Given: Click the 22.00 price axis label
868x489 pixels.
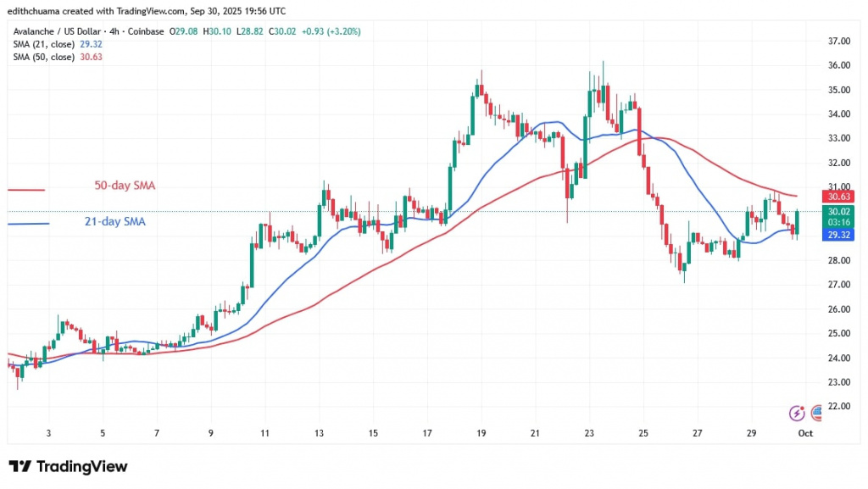Looking at the screenshot, I should (x=816, y=407).
